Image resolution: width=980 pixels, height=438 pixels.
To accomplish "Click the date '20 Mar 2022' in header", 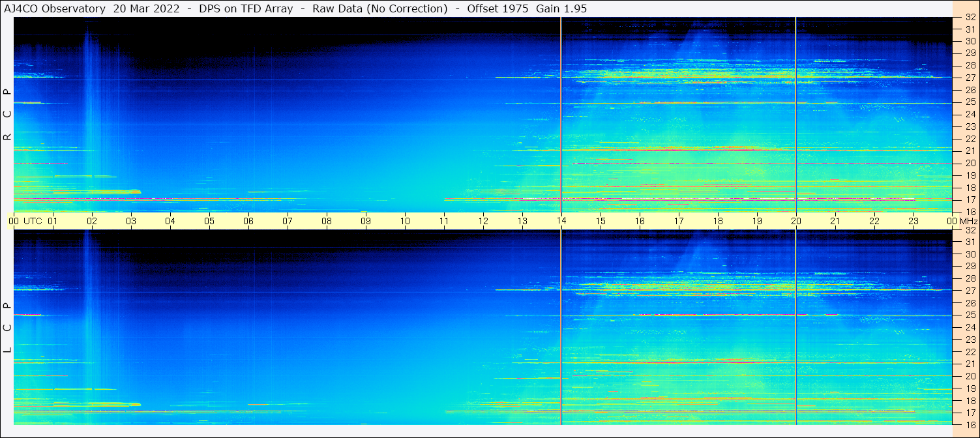I will pos(146,9).
